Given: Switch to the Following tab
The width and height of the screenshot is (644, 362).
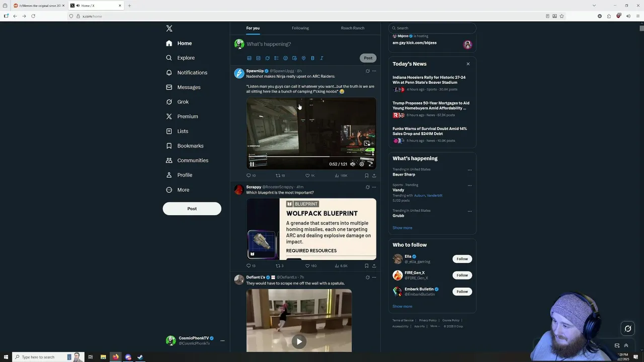Looking at the screenshot, I should (x=300, y=28).
